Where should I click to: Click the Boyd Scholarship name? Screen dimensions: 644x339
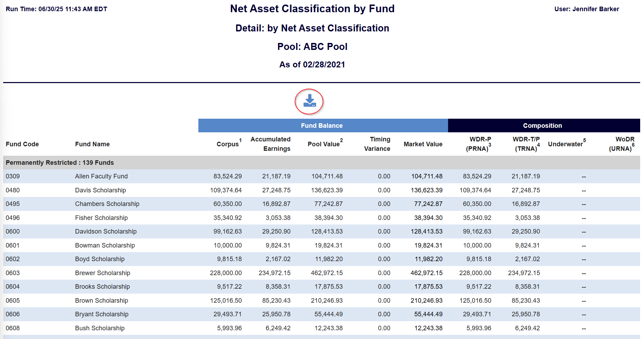100,259
